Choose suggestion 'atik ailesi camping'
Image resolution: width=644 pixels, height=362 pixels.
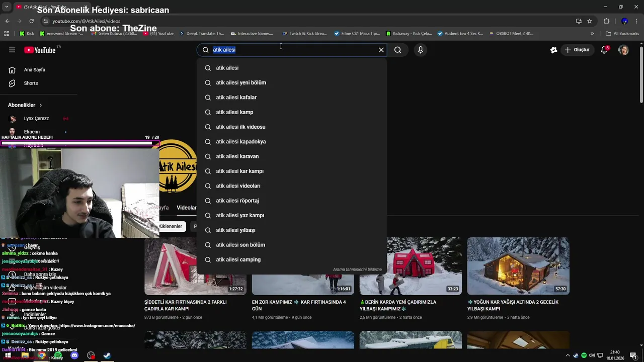[x=292, y=259]
